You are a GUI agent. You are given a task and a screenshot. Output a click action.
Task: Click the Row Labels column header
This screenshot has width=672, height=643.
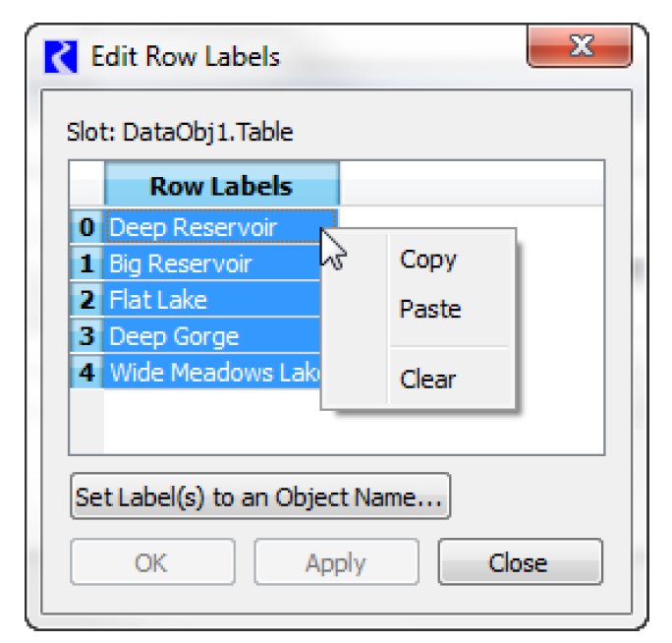pos(221,186)
